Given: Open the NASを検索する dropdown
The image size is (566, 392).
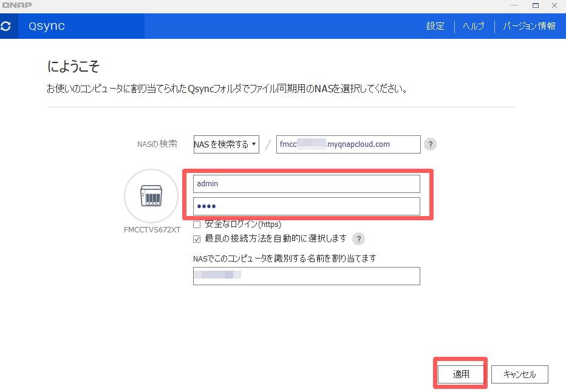Looking at the screenshot, I should tap(227, 144).
